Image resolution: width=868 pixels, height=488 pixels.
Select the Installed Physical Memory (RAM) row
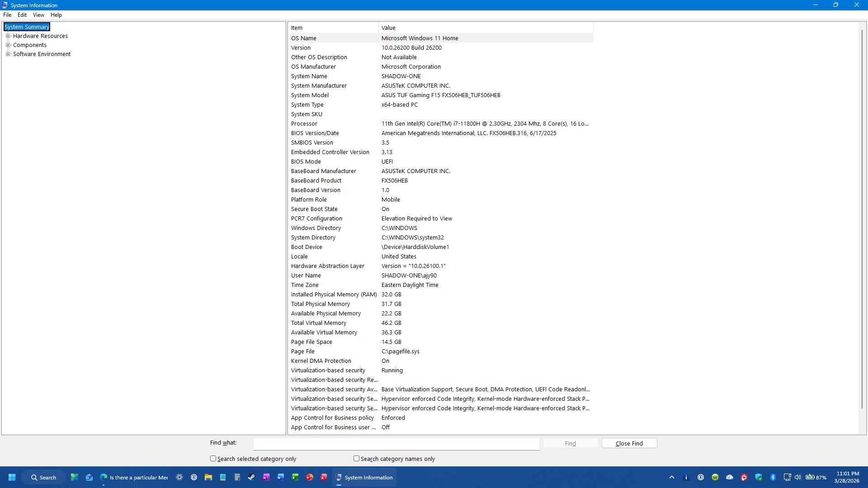point(441,294)
